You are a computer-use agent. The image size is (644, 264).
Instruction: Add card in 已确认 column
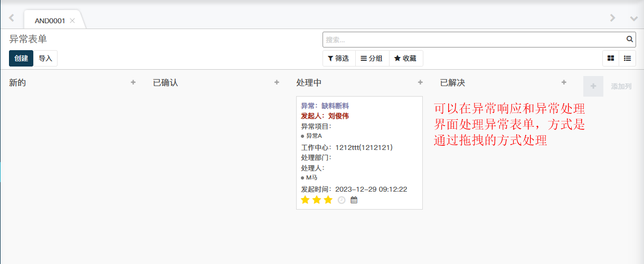(x=277, y=82)
